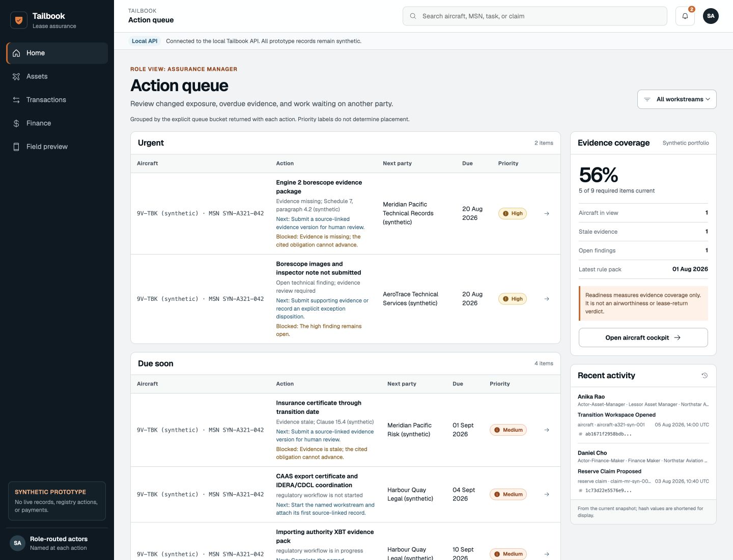Click 'Meridian Pacific Technical Records (synthetic)' next party
The height and width of the screenshot is (560, 733).
pyautogui.click(x=408, y=213)
